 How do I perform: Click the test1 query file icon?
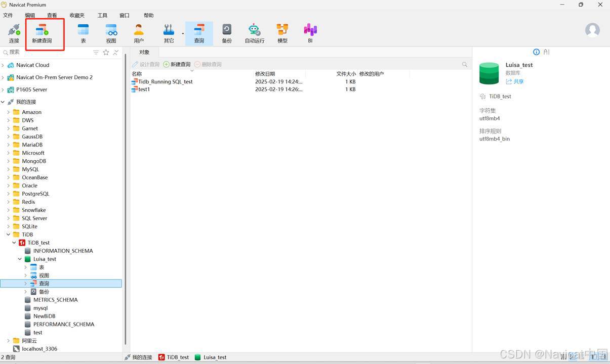click(135, 89)
